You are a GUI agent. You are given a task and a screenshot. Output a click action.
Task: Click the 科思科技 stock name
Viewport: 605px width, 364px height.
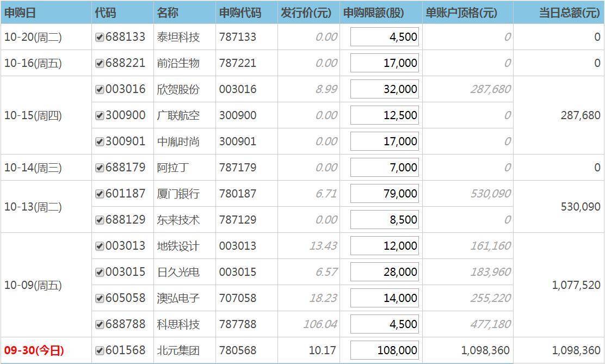click(178, 324)
